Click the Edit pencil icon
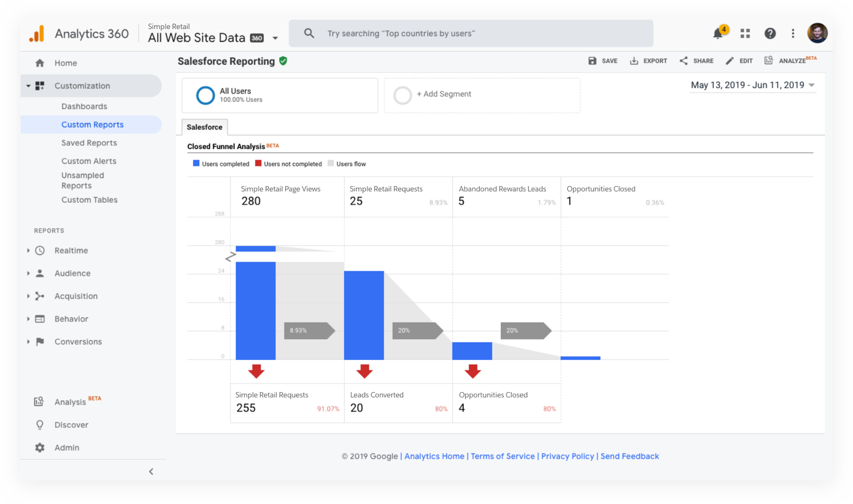 [x=729, y=61]
